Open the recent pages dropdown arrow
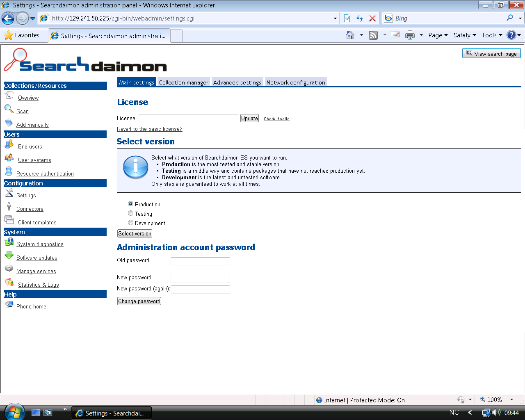This screenshot has height=420, width=525. pyautogui.click(x=32, y=18)
